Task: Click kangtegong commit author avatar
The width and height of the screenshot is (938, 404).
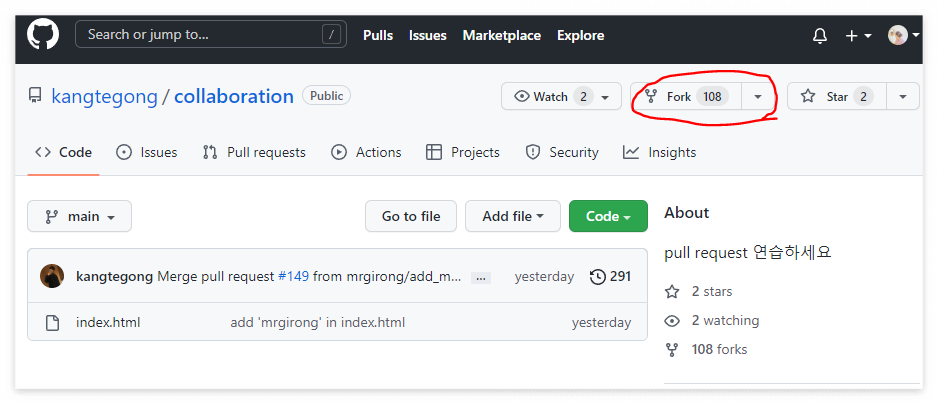Action: coord(52,277)
